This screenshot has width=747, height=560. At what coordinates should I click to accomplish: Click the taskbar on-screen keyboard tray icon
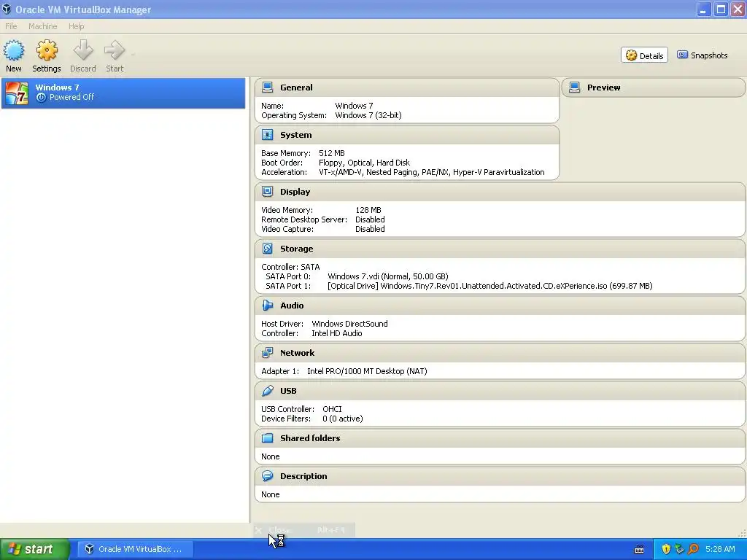point(639,550)
